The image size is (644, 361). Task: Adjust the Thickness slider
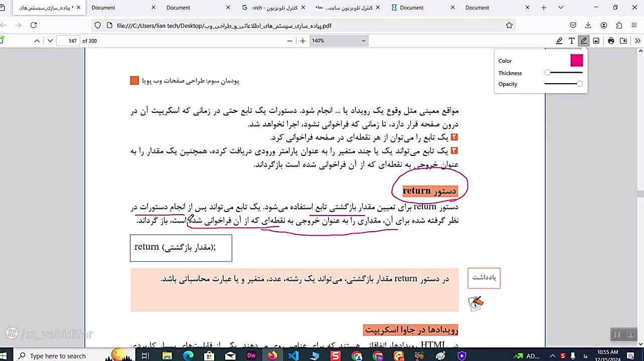[564, 73]
